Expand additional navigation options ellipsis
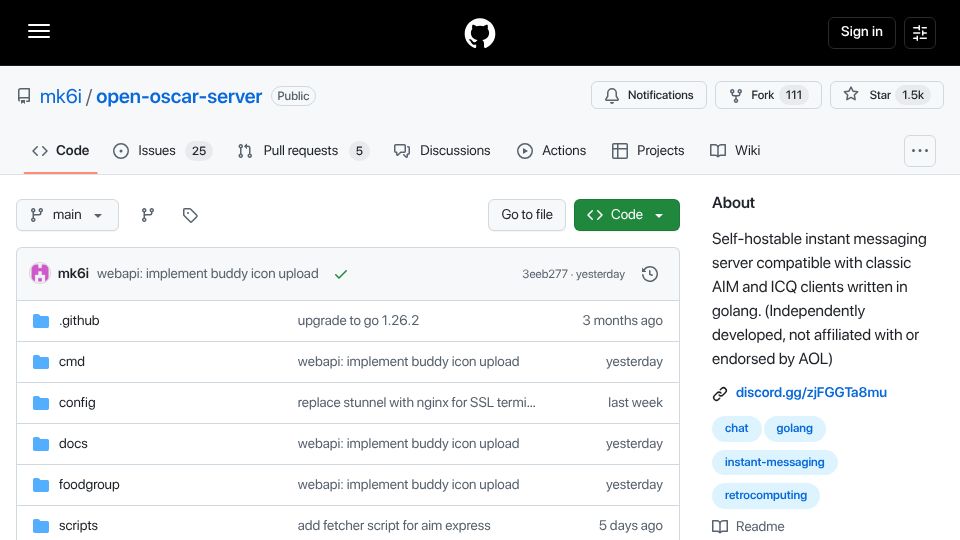The width and height of the screenshot is (960, 540). tap(920, 151)
